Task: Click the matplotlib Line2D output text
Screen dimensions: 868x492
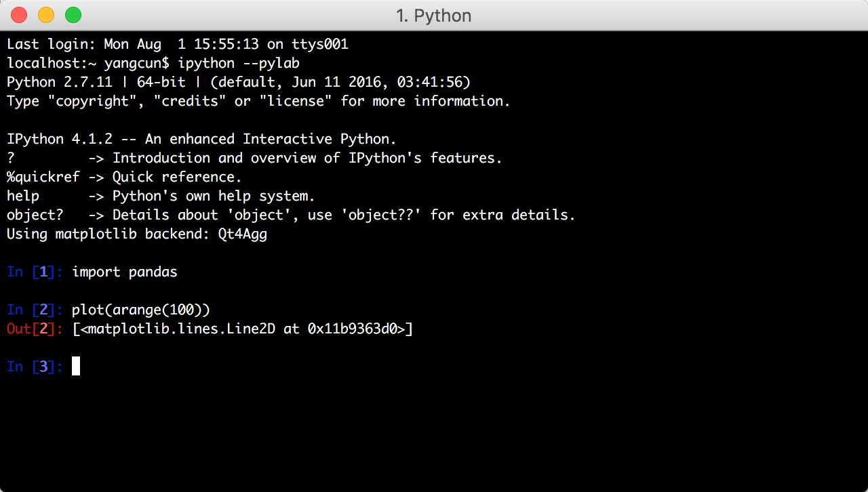Action: 242,329
